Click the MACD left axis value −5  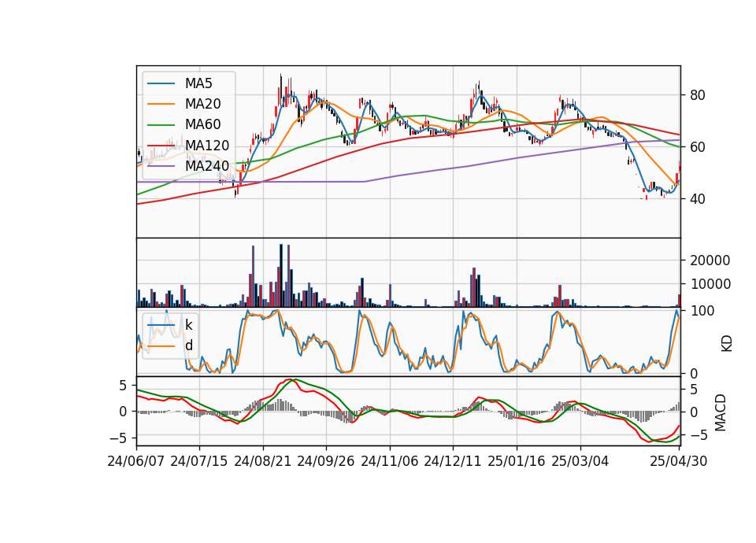[x=118, y=438]
